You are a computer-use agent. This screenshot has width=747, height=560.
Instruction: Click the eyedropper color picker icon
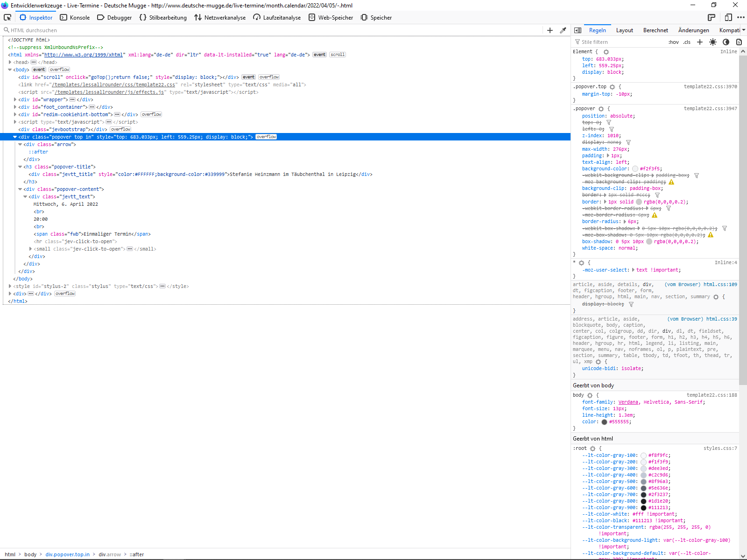pyautogui.click(x=563, y=30)
